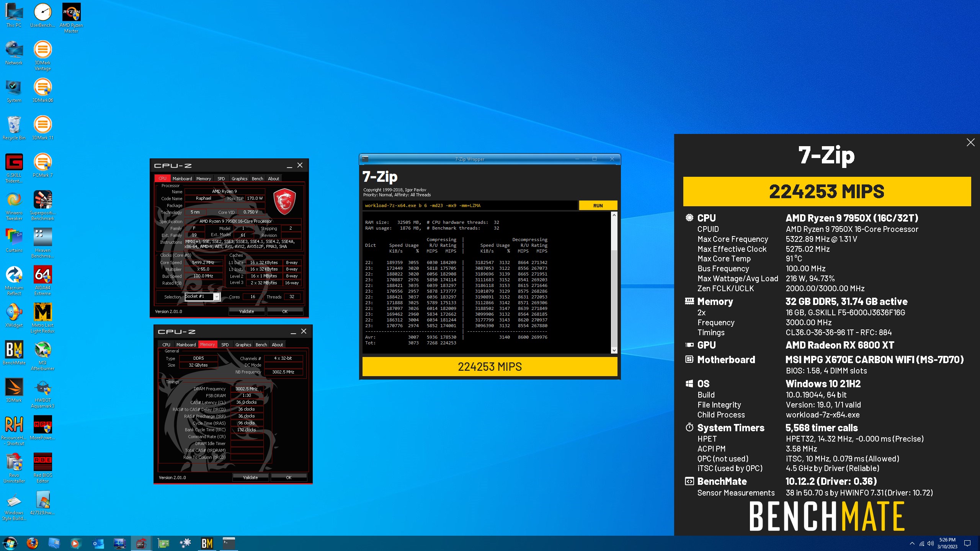Click the Outlook icon in the taskbar
Screen dimensions: 980x551
[98, 543]
